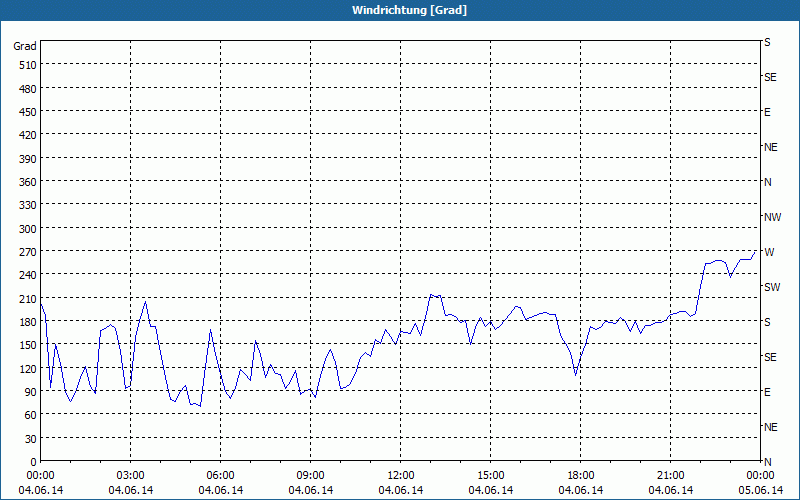This screenshot has width=800, height=500.
Task: Select the 18:00 time label
Action: pyautogui.click(x=581, y=476)
